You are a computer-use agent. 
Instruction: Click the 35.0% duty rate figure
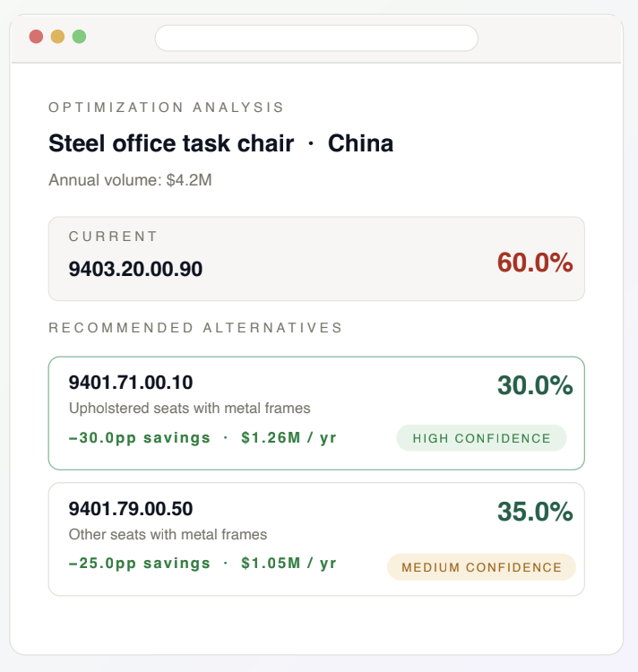pos(535,512)
